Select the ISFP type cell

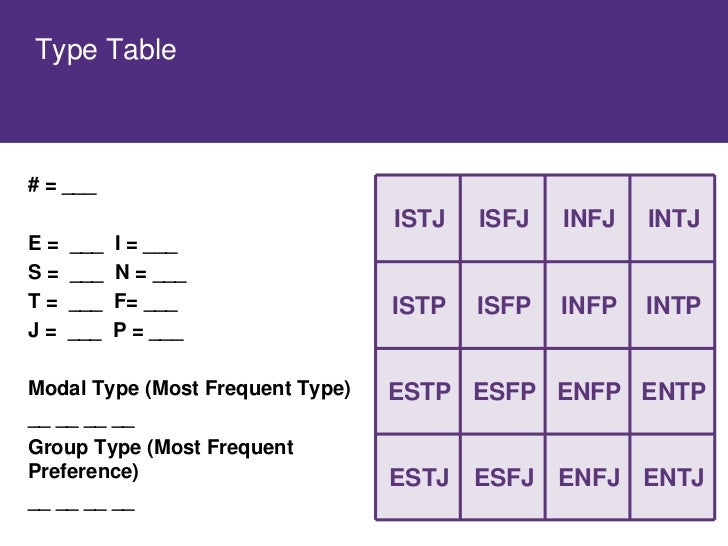pos(503,305)
